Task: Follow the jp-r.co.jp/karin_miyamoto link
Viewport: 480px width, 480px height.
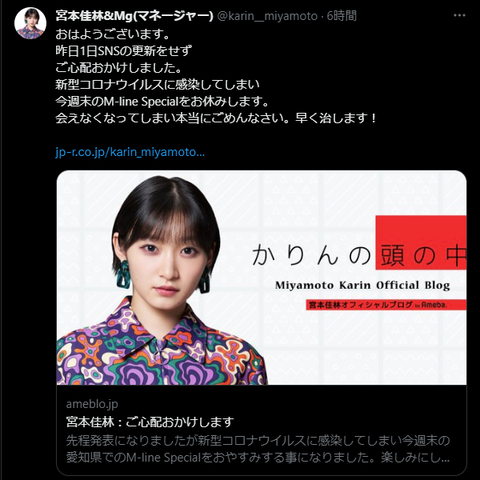Action: (130, 152)
